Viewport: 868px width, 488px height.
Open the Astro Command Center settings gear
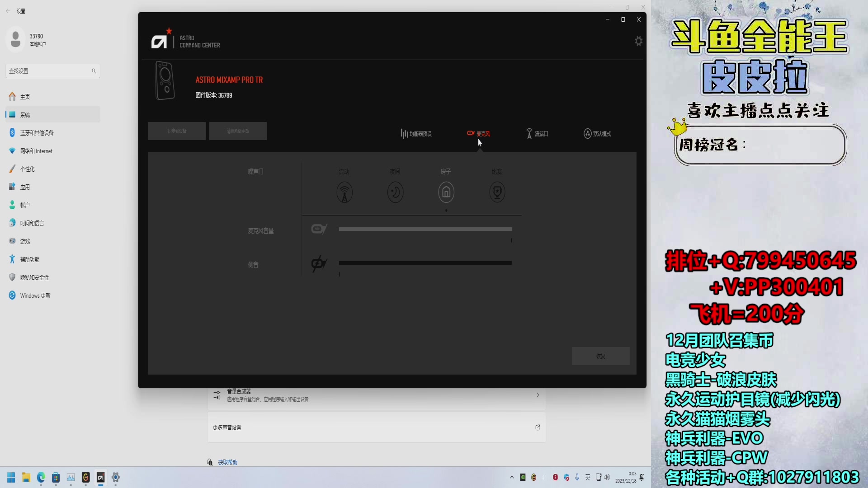tap(638, 41)
